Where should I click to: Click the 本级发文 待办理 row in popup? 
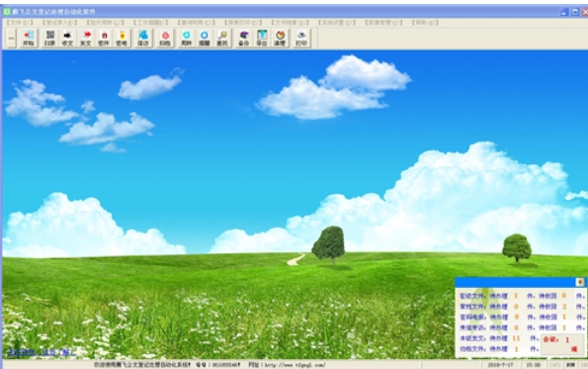pos(499,338)
